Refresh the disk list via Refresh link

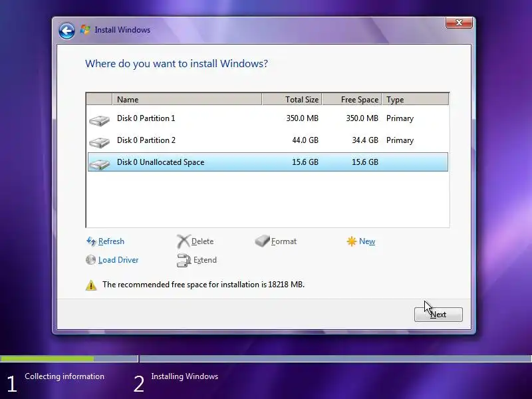[x=111, y=241]
